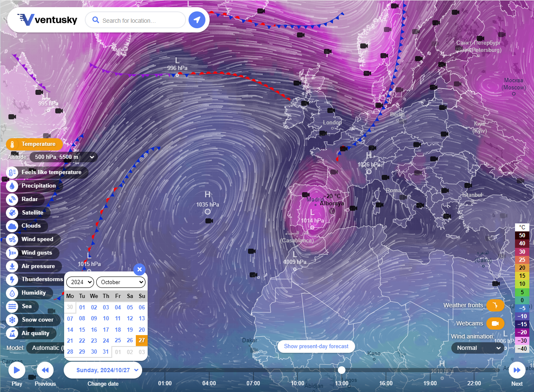Screen dimensions: 534x392
Task: Toggle Weather fronts display
Action: pos(495,305)
